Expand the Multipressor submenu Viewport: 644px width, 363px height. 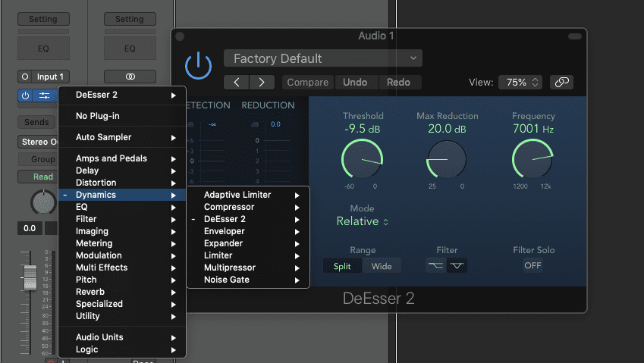(x=248, y=268)
